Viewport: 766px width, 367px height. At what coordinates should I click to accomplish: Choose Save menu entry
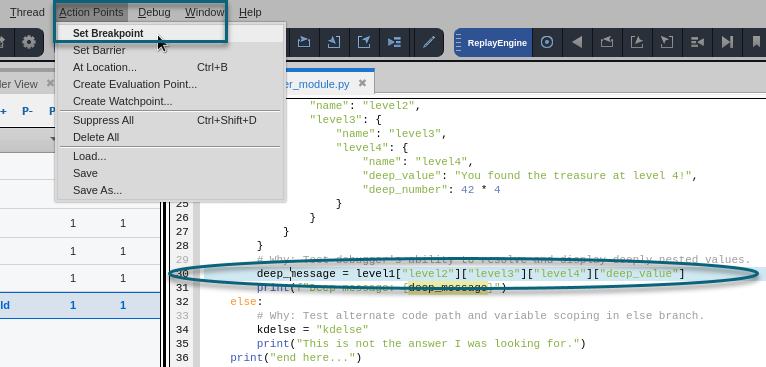point(170,173)
